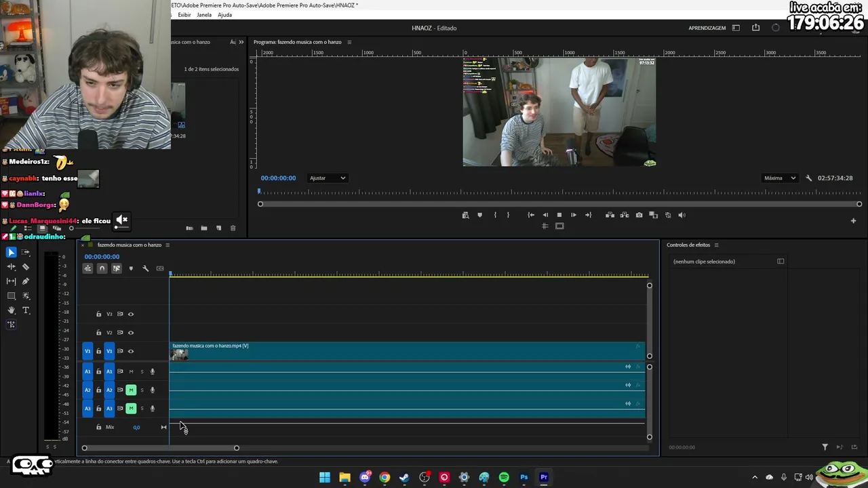
Task: Mute audio track A1
Action: [131, 371]
